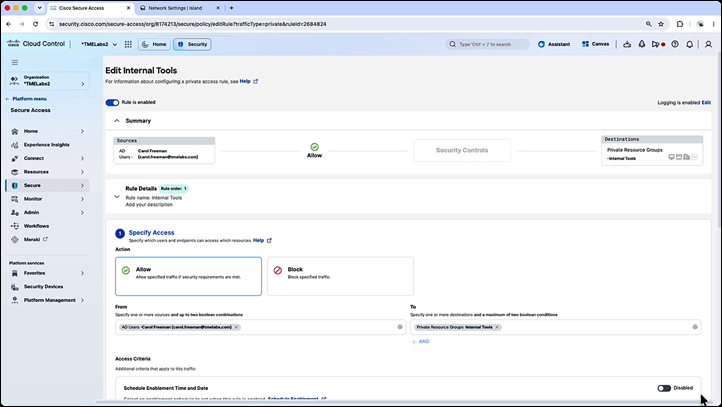Image resolution: width=722 pixels, height=407 pixels.
Task: Open the apps grid launcher icon
Action: tap(128, 44)
